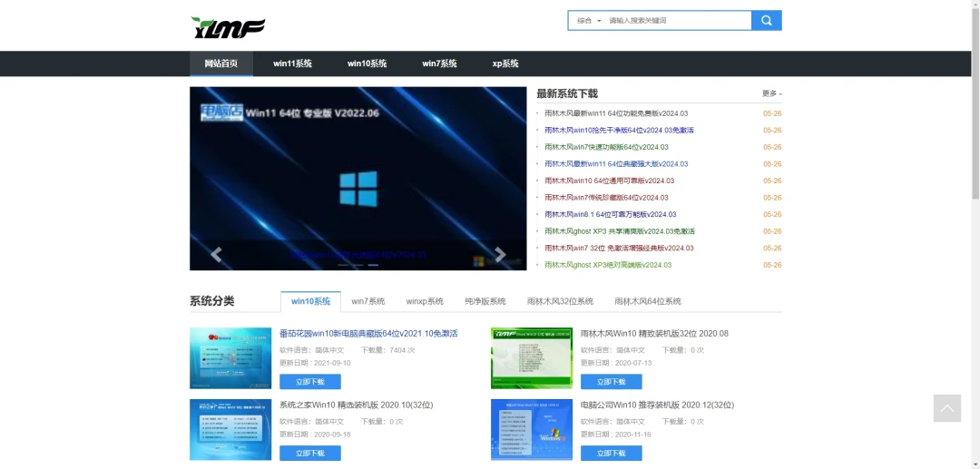The width and height of the screenshot is (980, 469).
Task: Click the back-to-top arrow button
Action: (947, 408)
